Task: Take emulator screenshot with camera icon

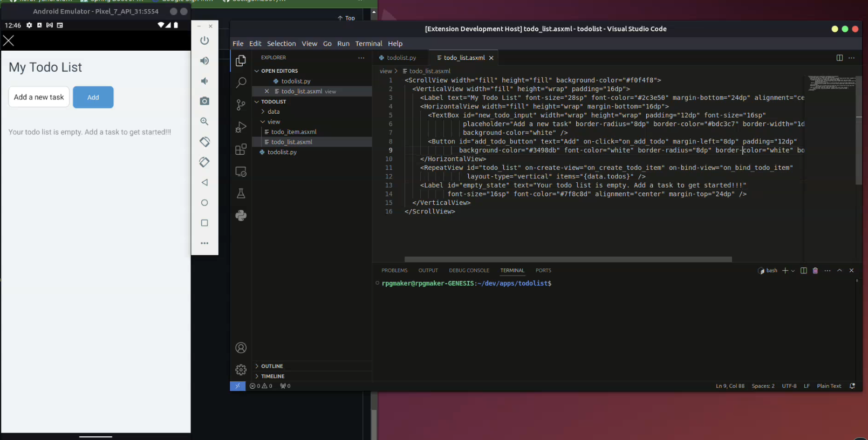Action: click(204, 101)
